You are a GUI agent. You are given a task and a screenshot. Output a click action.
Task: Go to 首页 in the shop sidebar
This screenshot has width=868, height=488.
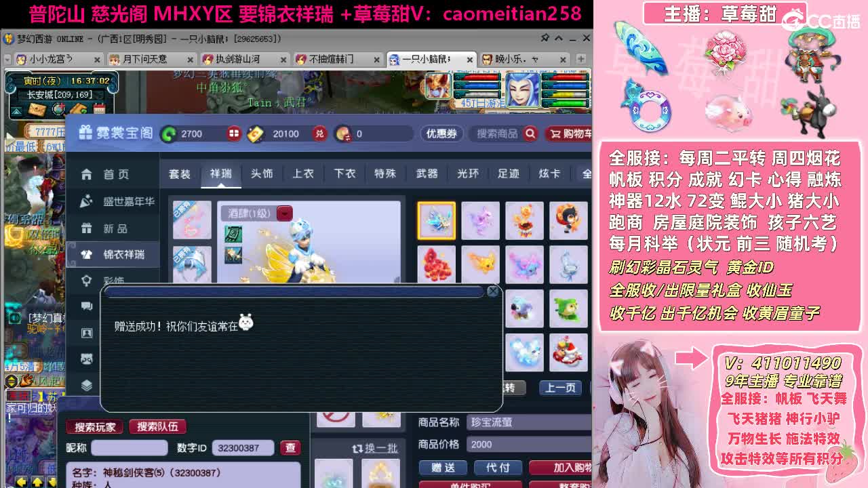tap(113, 175)
